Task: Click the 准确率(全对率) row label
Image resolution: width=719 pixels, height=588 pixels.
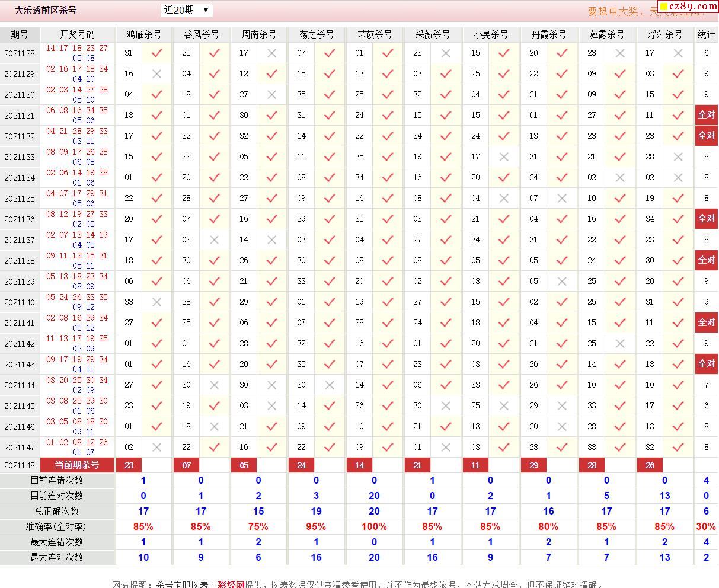Action: (57, 526)
